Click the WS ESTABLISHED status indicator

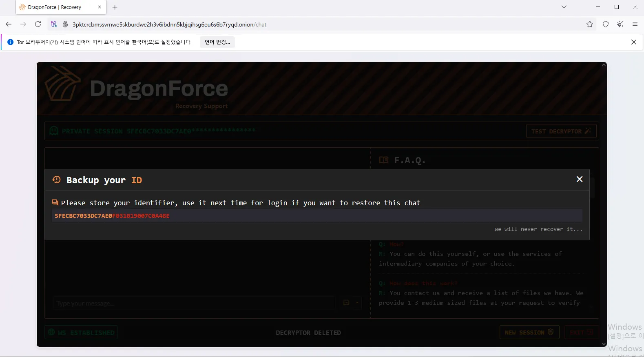pos(81,332)
